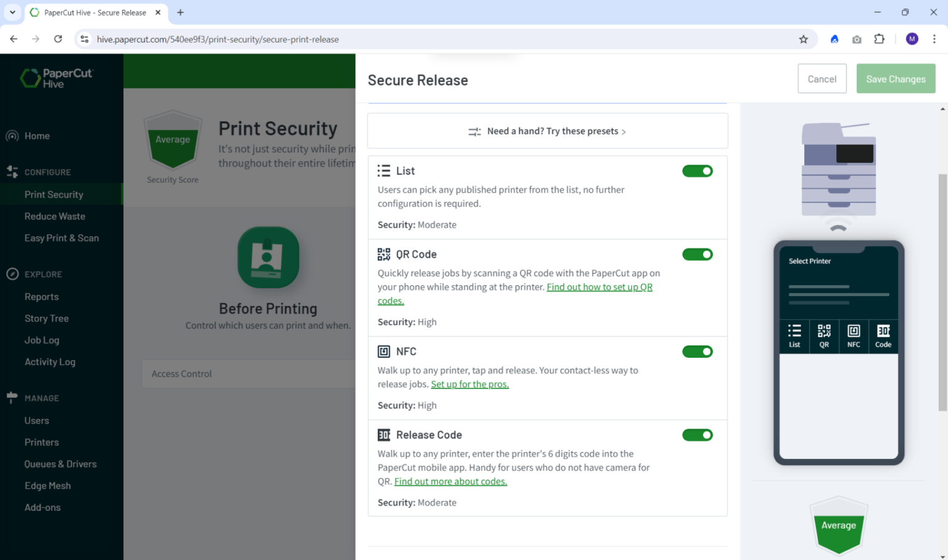Click the Explore compass icon
This screenshot has height=560, width=948.
12,274
